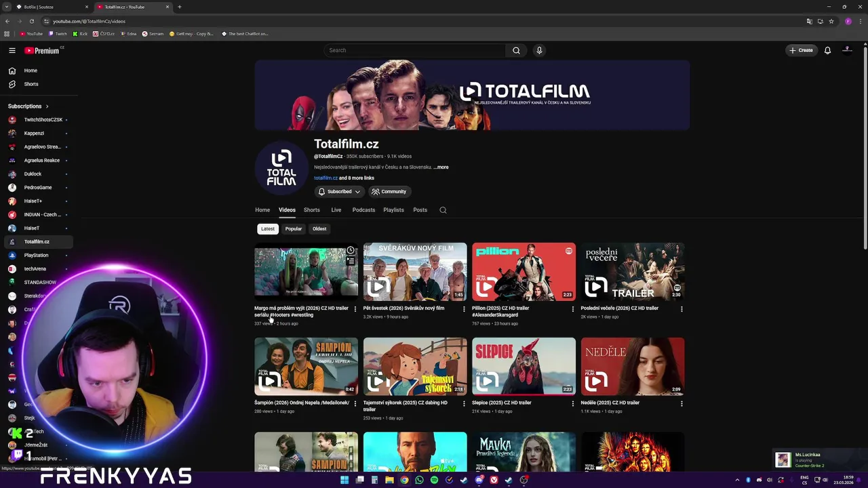This screenshot has width=868, height=488.
Task: Open the YouTube account avatar menu
Action: [x=847, y=50]
